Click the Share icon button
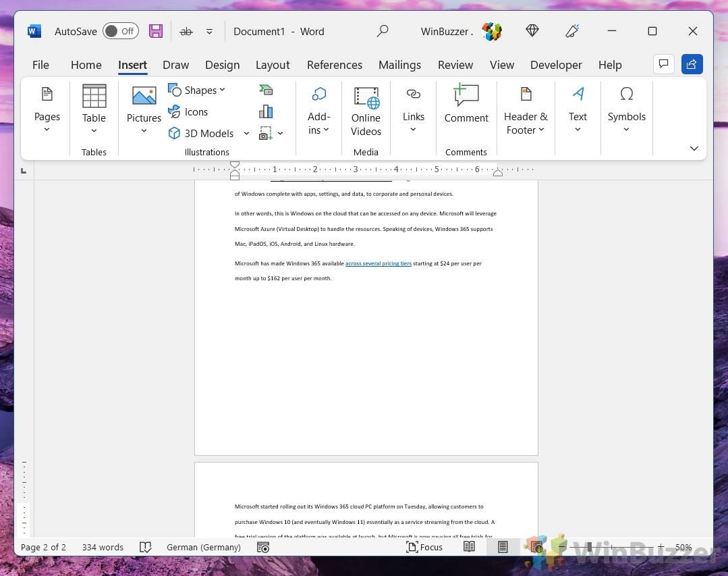Screen dimensions: 728x576 pyautogui.click(x=692, y=64)
